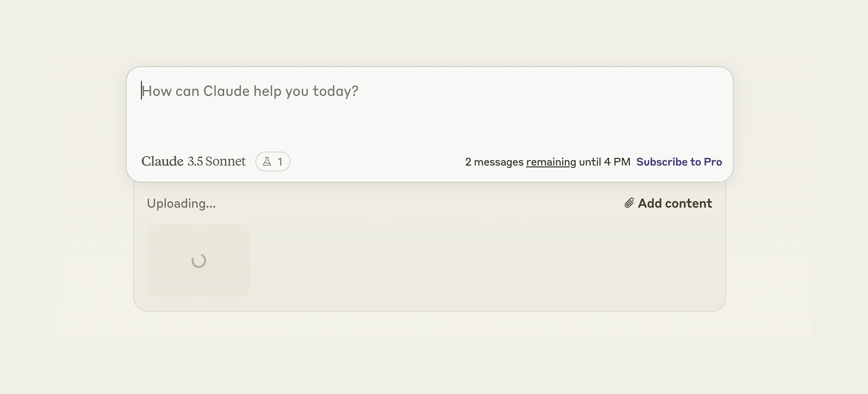868x394 pixels.
Task: Click the flask icon for experimental features
Action: [x=267, y=161]
